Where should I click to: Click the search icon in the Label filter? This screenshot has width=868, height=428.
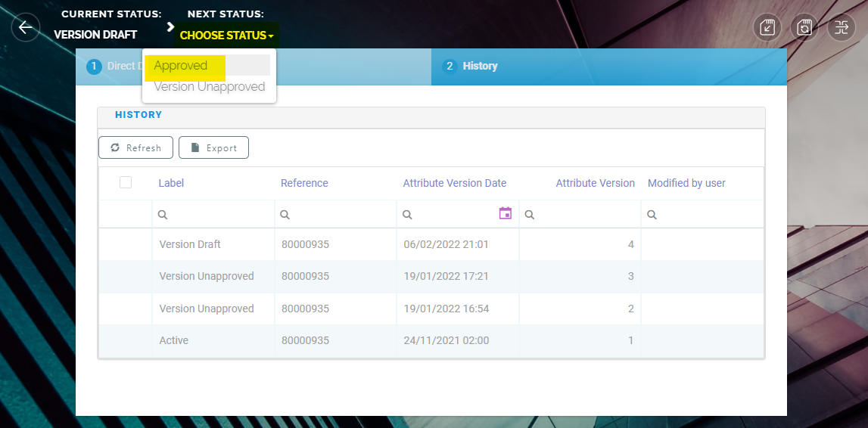[163, 215]
